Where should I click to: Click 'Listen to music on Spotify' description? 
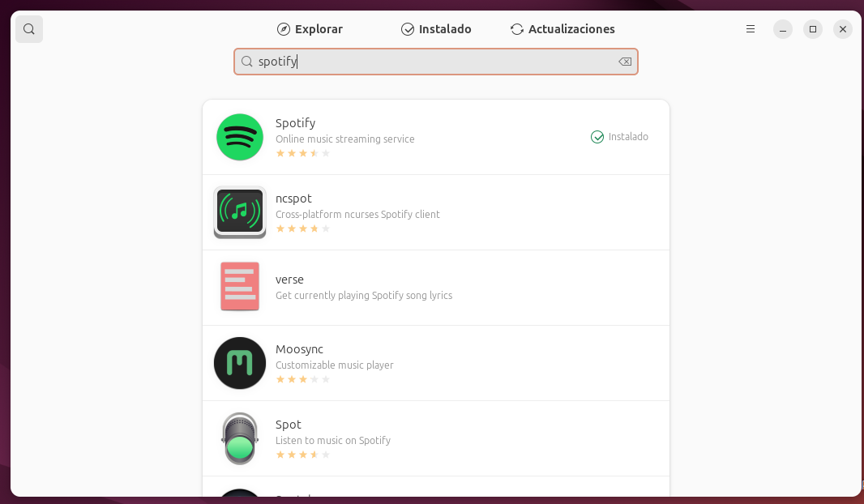(333, 441)
